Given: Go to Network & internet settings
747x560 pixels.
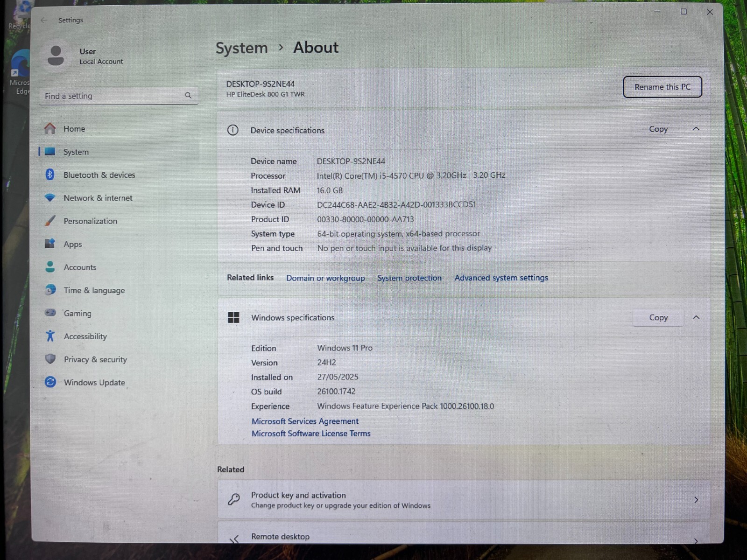Looking at the screenshot, I should point(119,197).
